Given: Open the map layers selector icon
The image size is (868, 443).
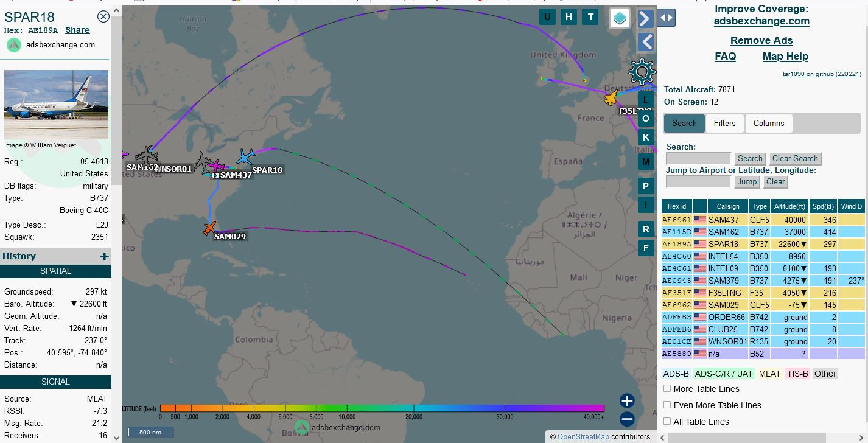Looking at the screenshot, I should (x=620, y=18).
